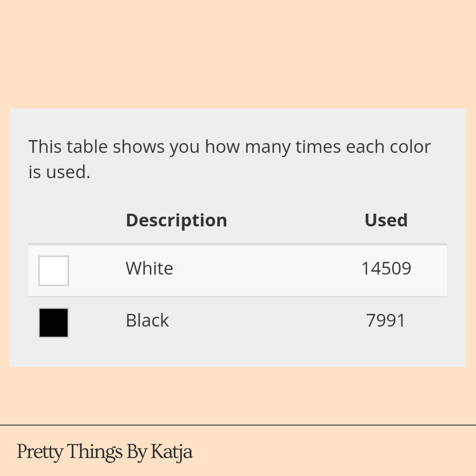476x476 pixels.
Task: Click the Black color swatch
Action: [x=53, y=323]
